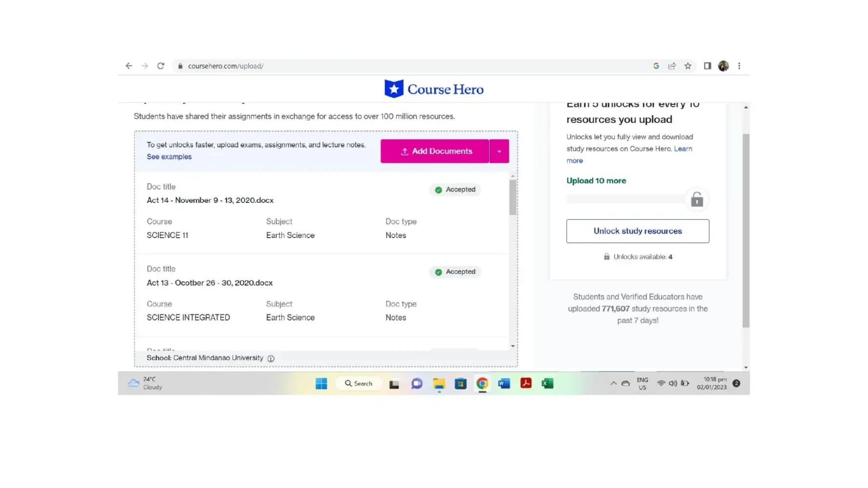Bookmark this page with the star icon

pos(688,66)
